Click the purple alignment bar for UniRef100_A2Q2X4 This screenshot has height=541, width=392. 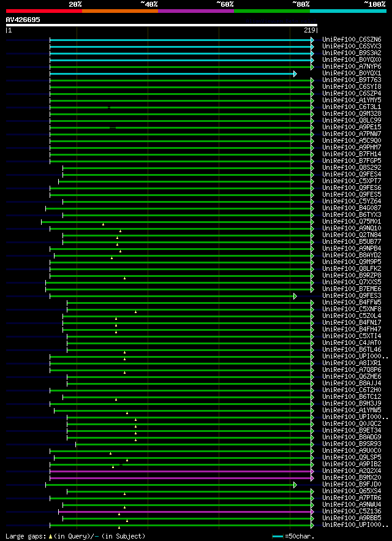(x=181, y=471)
